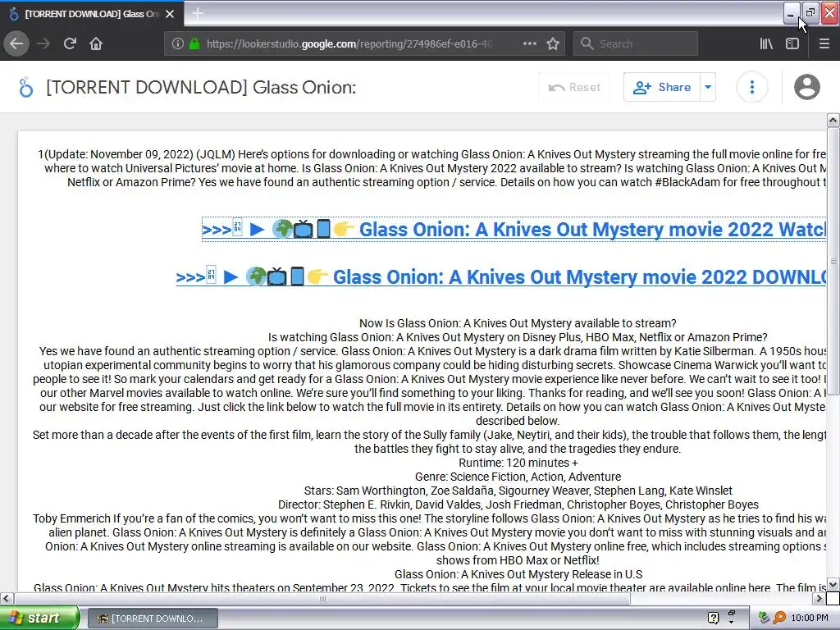
Task: Click the '1(Update: November 09, 2022)' text
Action: coord(115,154)
